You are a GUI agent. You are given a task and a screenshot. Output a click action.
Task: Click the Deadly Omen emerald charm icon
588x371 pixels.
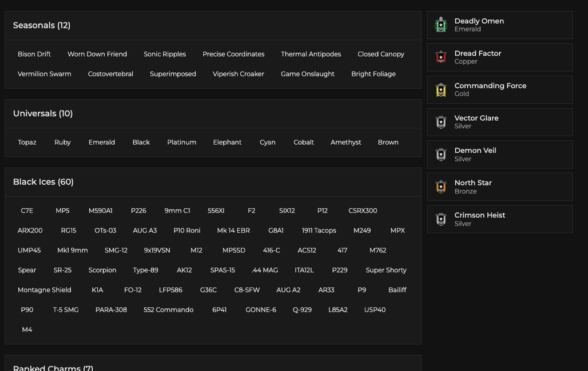(x=441, y=25)
